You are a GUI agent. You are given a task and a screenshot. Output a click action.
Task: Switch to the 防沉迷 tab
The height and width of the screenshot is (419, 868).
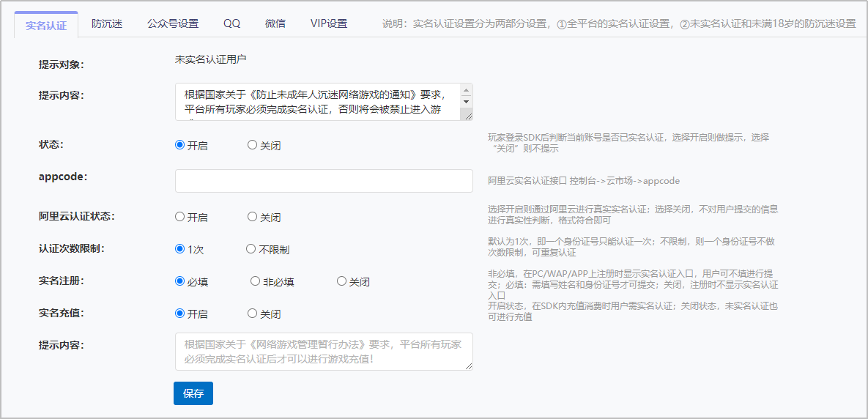tap(107, 23)
